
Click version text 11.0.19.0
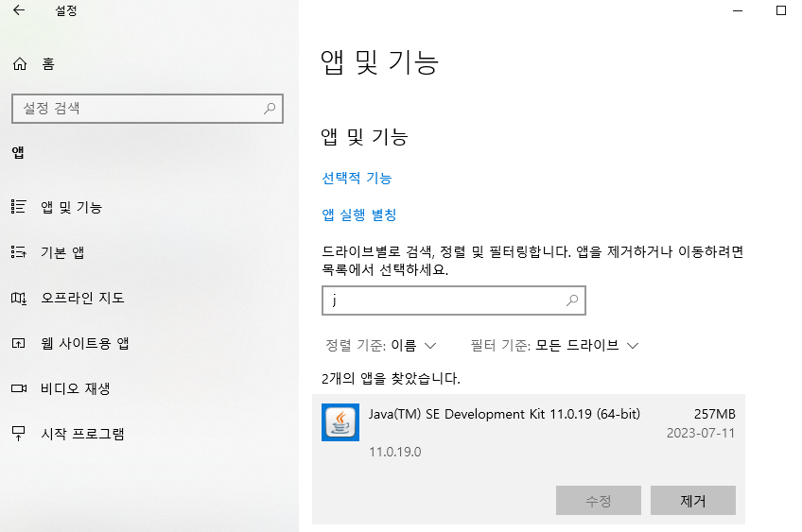395,452
